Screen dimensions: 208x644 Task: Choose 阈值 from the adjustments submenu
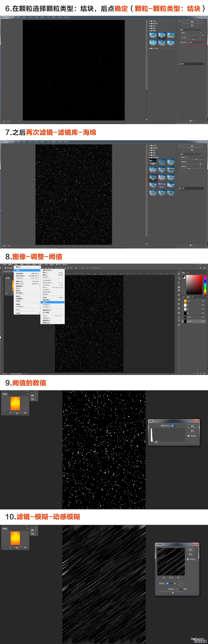coord(53,302)
